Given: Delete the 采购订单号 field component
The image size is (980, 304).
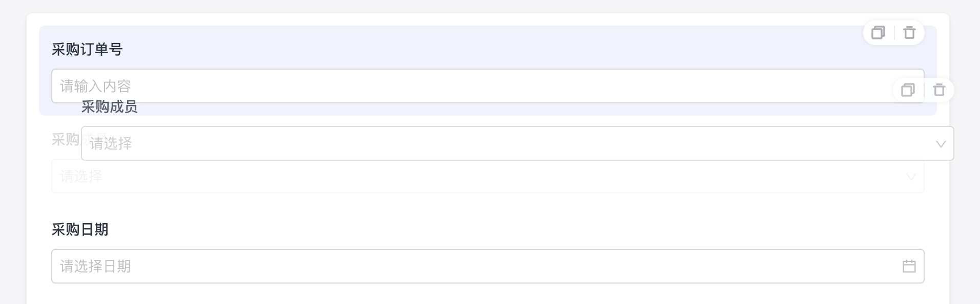Looking at the screenshot, I should [909, 33].
